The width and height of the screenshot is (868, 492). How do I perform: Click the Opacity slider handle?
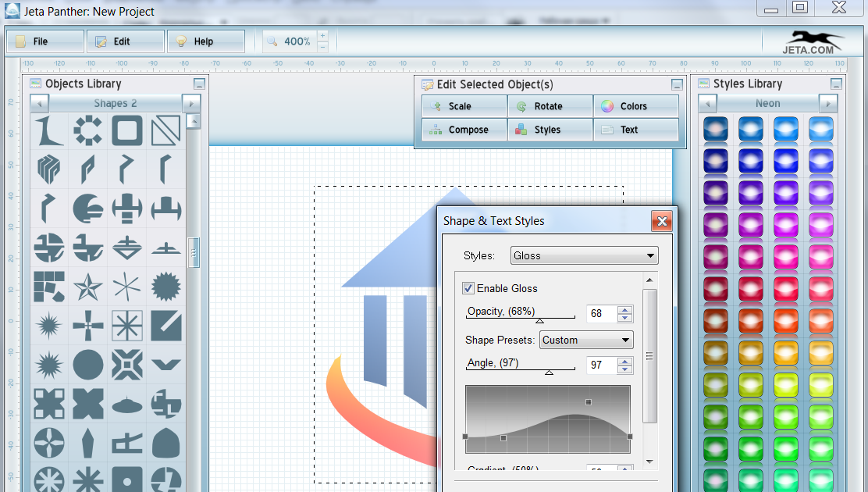539,321
